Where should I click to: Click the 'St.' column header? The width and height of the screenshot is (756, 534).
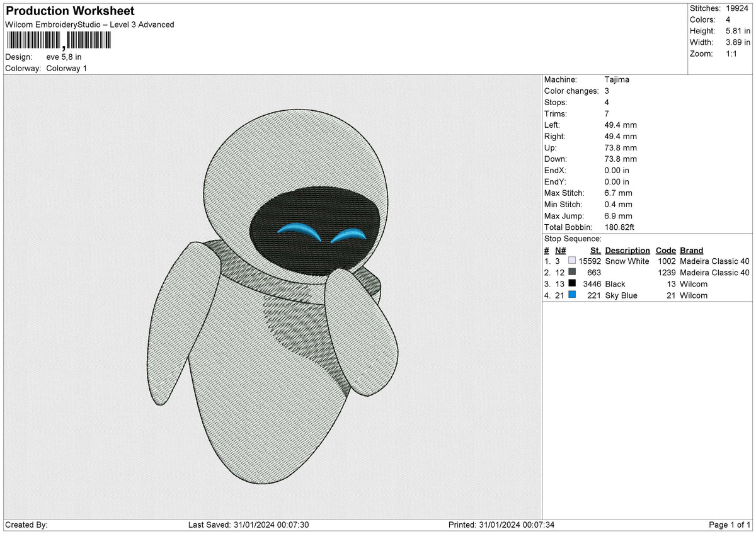(595, 250)
